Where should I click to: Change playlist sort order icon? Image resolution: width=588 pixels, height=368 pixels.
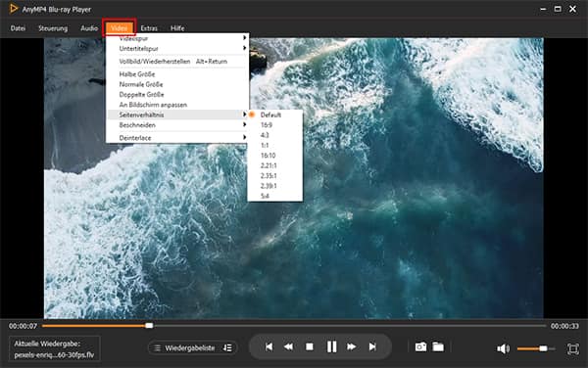tap(227, 348)
